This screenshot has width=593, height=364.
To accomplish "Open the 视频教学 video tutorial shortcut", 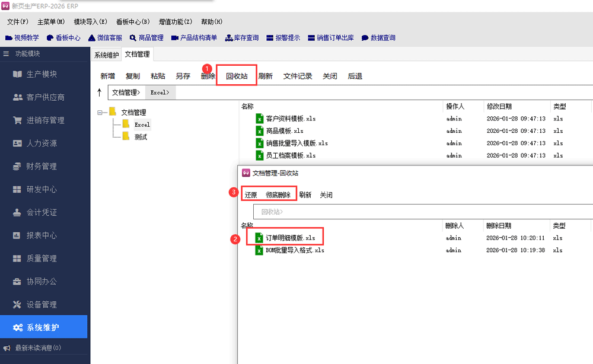I will (x=22, y=38).
